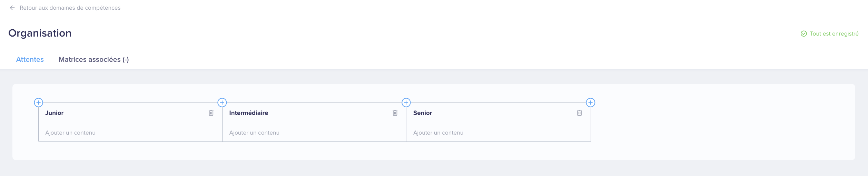This screenshot has height=176, width=868.
Task: Insert a level between Intermédiaire and Senior
Action: click(x=406, y=102)
